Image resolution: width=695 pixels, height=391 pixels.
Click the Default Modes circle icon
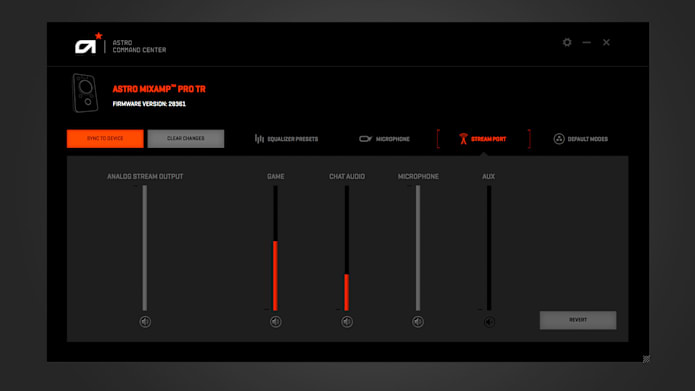[x=559, y=139]
